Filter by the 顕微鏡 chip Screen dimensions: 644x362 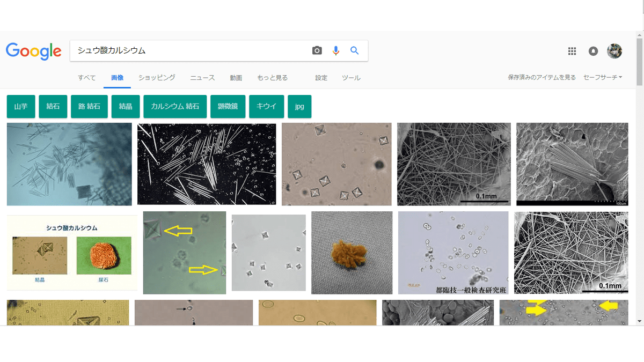point(228,106)
